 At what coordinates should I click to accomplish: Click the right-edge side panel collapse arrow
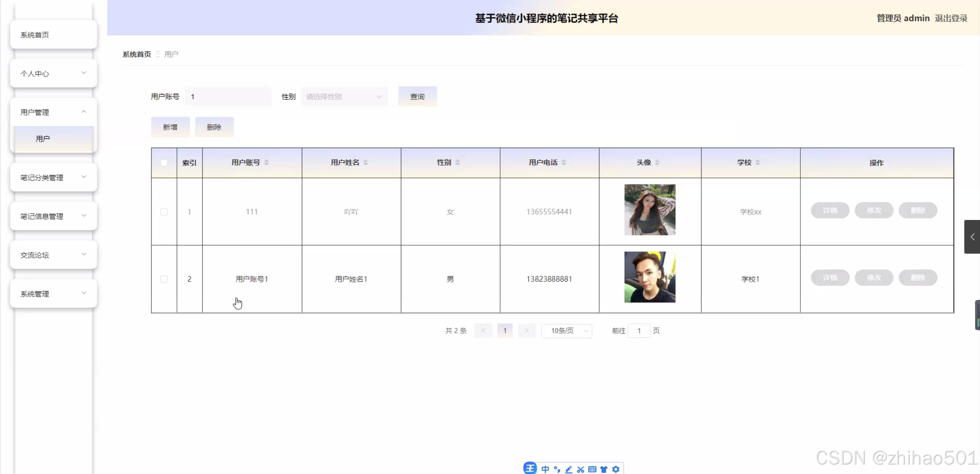click(972, 237)
